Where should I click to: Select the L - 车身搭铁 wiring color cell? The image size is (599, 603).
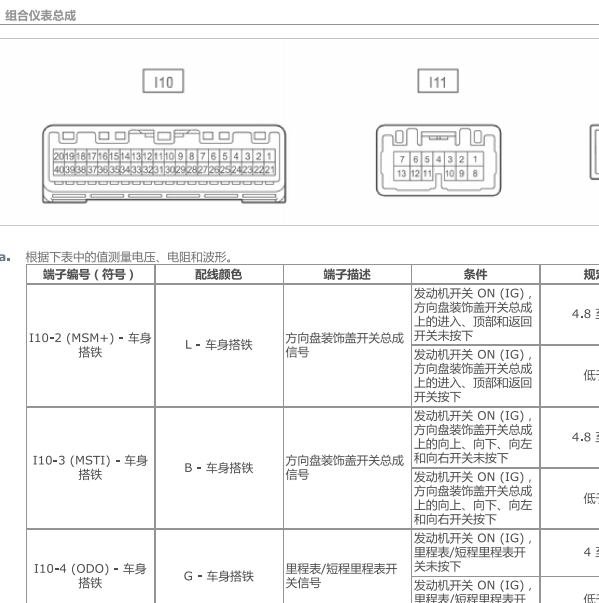tap(219, 345)
